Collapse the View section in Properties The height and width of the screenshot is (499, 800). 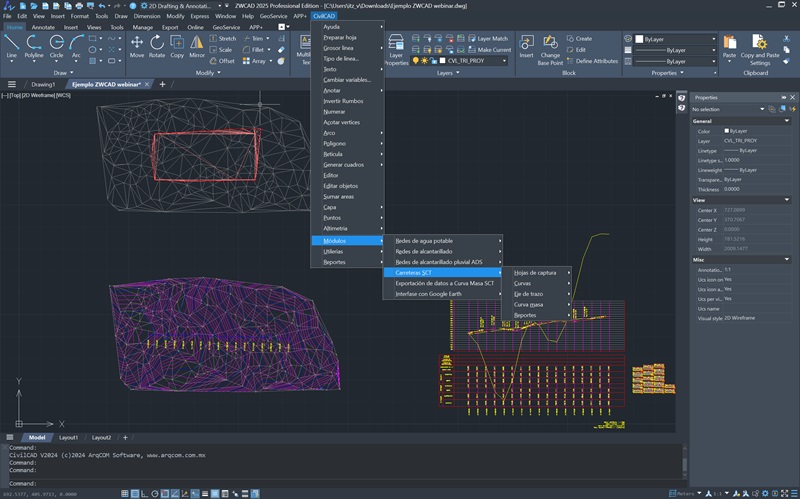point(787,200)
